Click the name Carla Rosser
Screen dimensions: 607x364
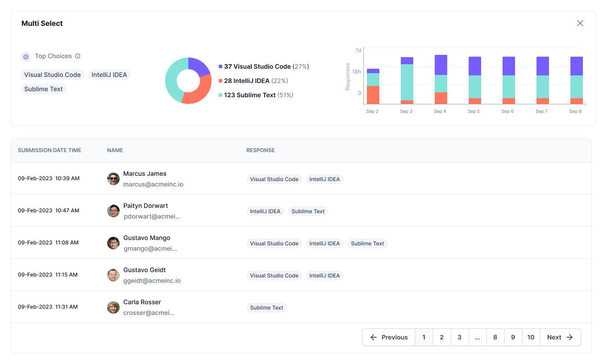[142, 302]
